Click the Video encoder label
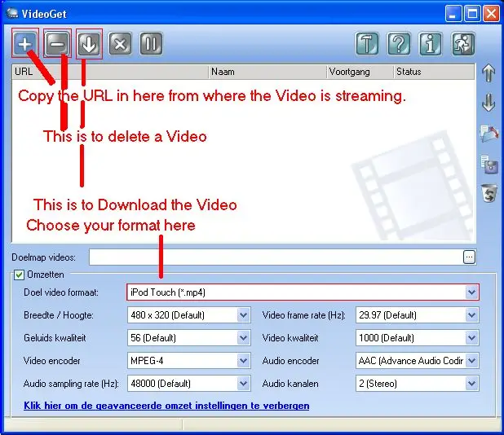Image resolution: width=504 pixels, height=435 pixels. click(51, 361)
